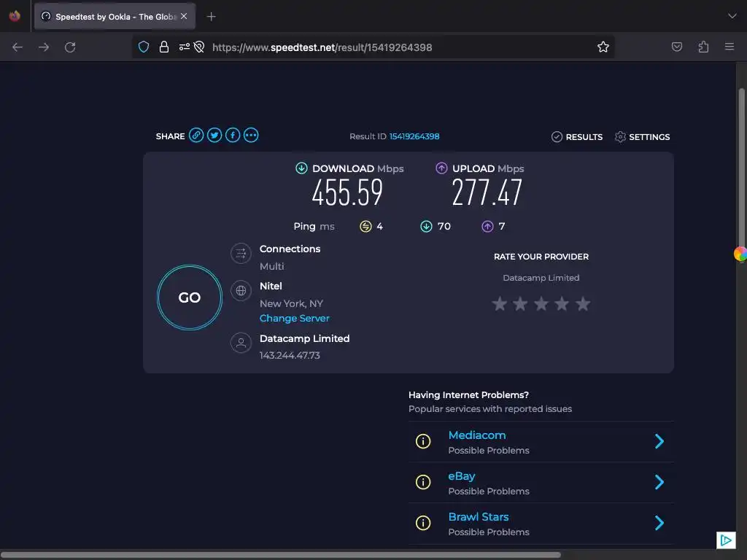This screenshot has height=560, width=747.
Task: Open Brawl Stars possible problems link
Action: click(479, 517)
